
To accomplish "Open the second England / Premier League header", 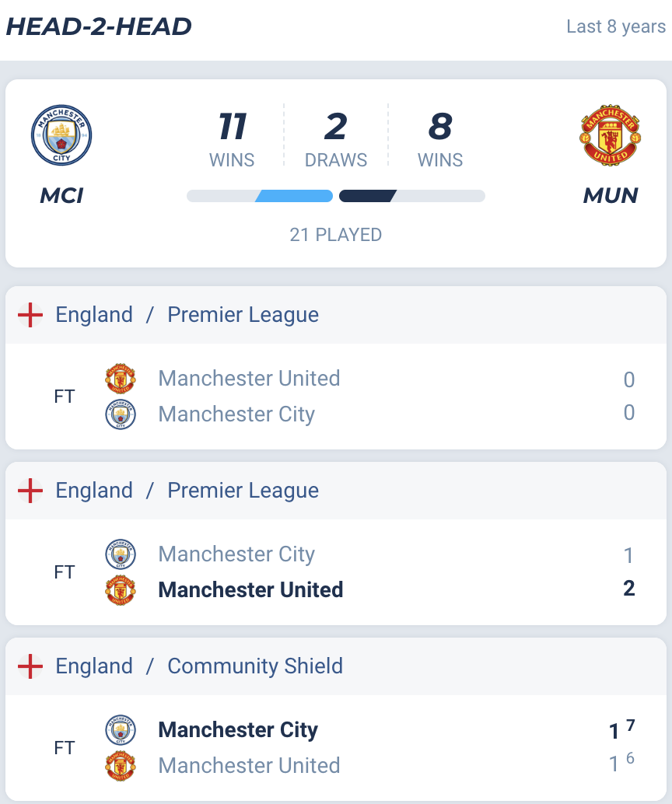I will click(x=336, y=491).
